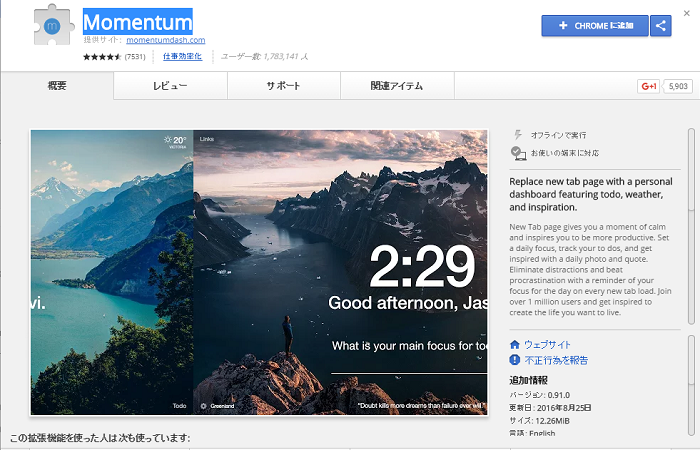Switch to the サポート tab
The width and height of the screenshot is (700, 450).
click(283, 85)
